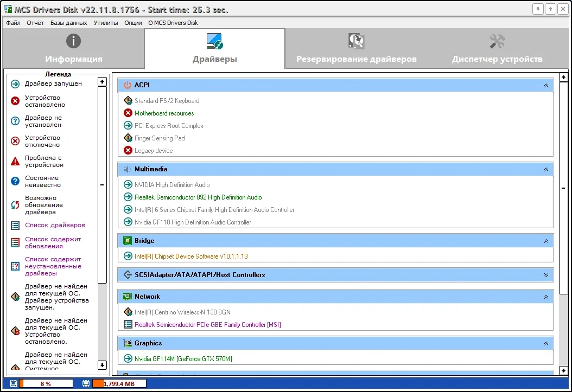The height and width of the screenshot is (392, 572).
Task: Click Список содержит обновления legend item
Action: point(53,243)
